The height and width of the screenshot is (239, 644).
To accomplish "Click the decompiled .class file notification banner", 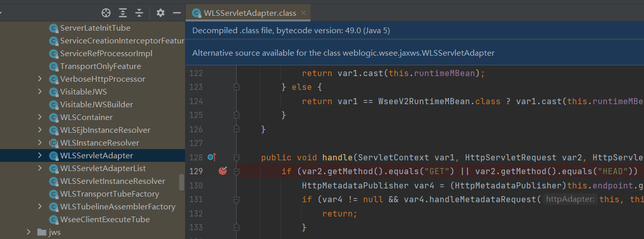I will click(x=415, y=31).
